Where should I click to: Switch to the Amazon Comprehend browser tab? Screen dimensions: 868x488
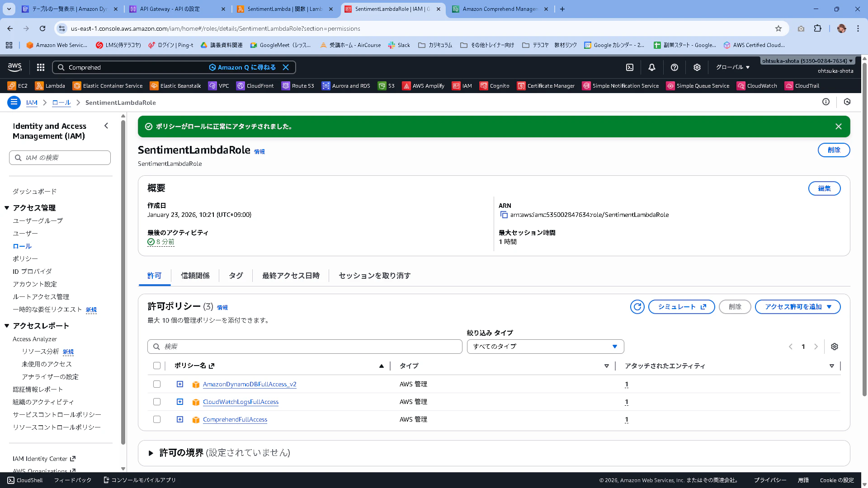click(500, 9)
